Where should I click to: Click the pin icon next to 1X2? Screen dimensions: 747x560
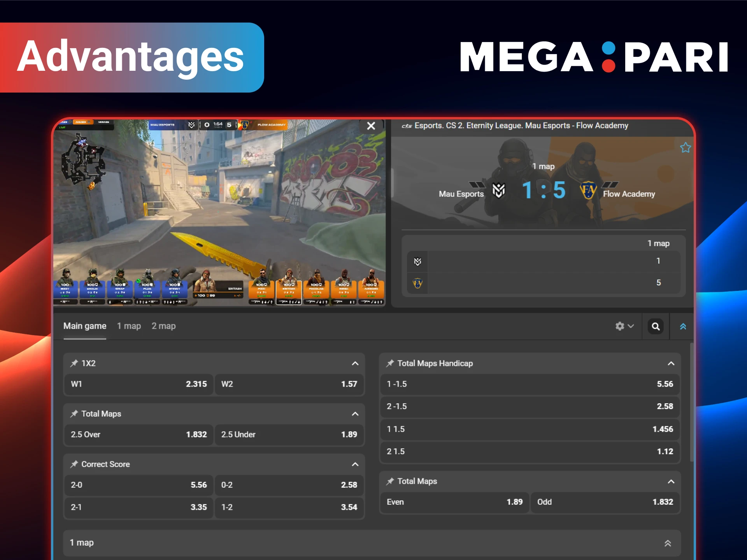point(74,363)
